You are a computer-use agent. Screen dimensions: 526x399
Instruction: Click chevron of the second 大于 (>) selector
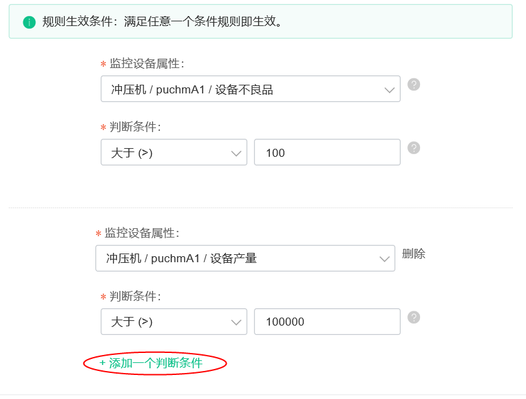pyautogui.click(x=236, y=322)
